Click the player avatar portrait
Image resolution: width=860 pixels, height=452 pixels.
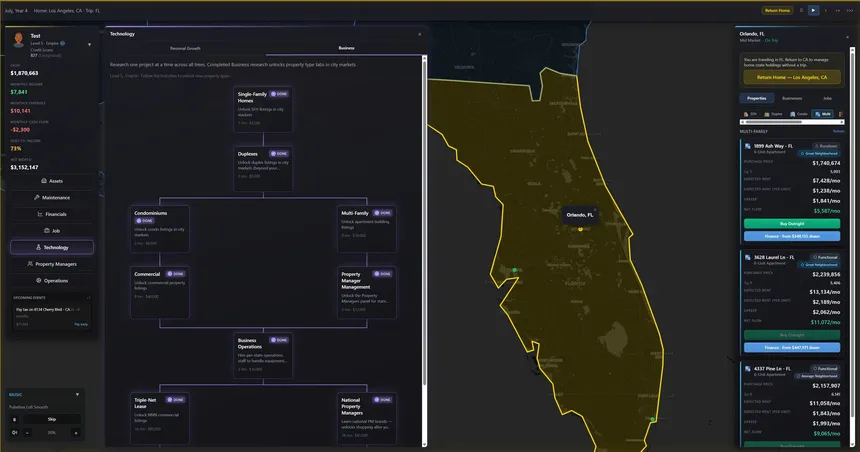19,39
